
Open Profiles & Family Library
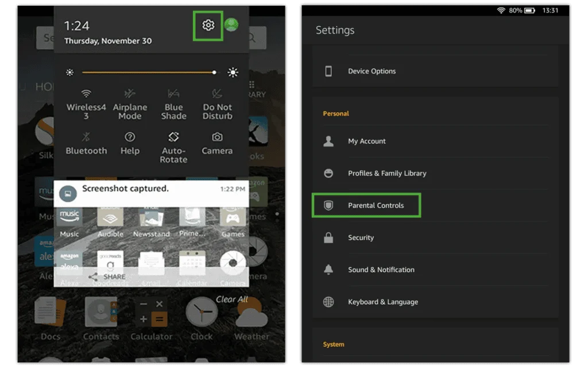435,173
